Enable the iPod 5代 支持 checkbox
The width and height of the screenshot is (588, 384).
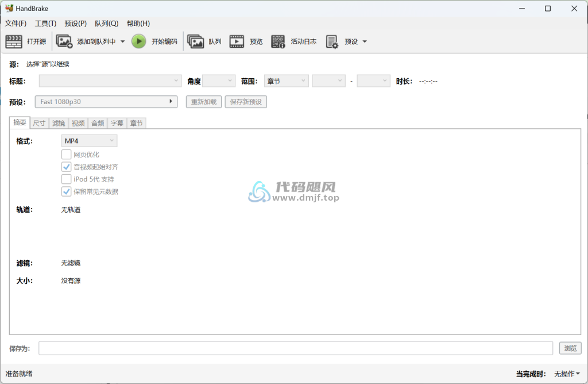67,179
